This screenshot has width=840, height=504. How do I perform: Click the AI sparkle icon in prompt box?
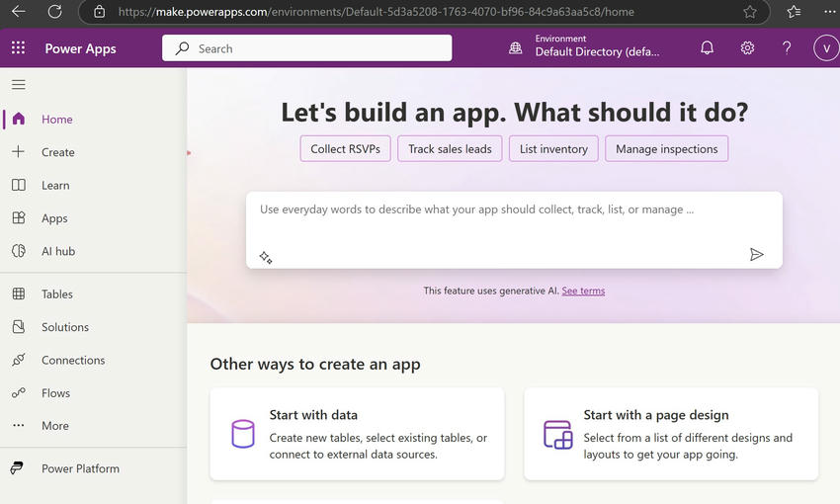click(x=266, y=258)
